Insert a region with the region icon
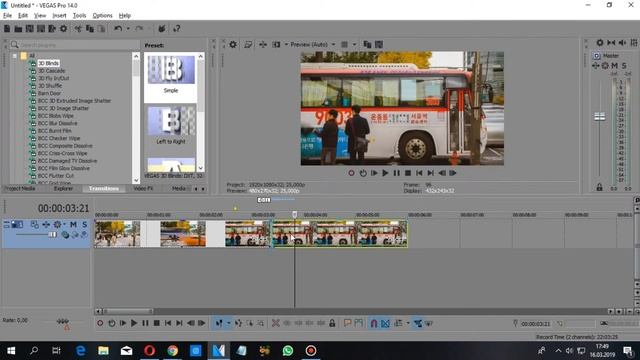Screen dimensions: 640x360 click(x=359, y=323)
